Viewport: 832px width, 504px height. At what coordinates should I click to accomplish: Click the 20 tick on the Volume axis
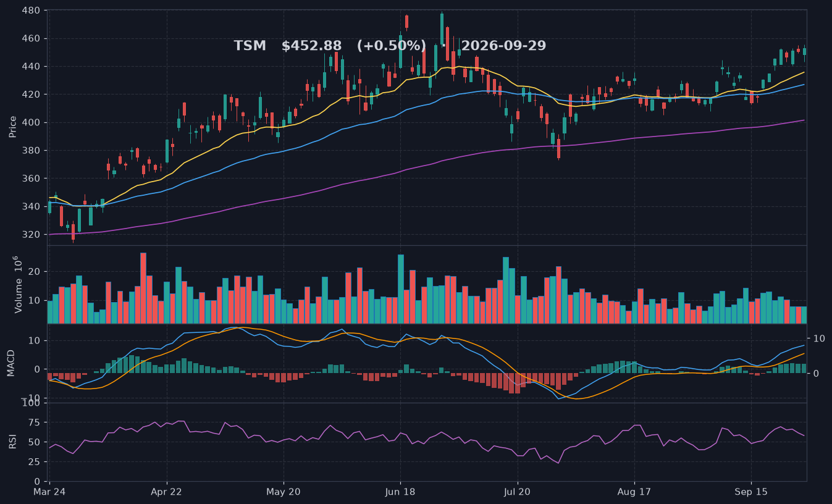35,272
